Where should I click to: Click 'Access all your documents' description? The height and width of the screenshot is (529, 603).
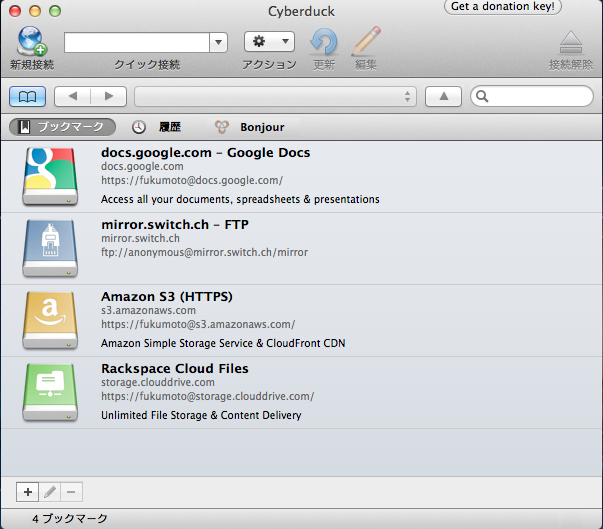pos(240,199)
